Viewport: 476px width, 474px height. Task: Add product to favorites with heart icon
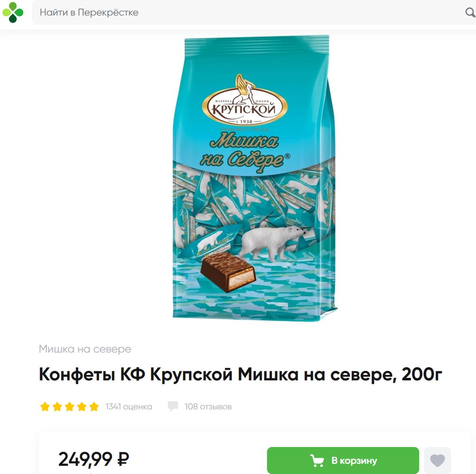point(437,461)
